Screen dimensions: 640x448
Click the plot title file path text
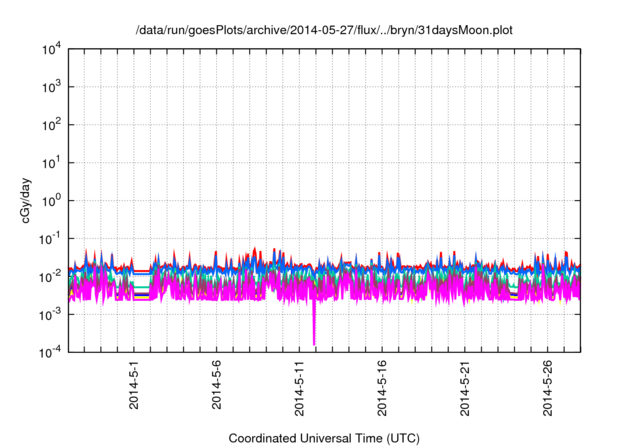point(323,32)
